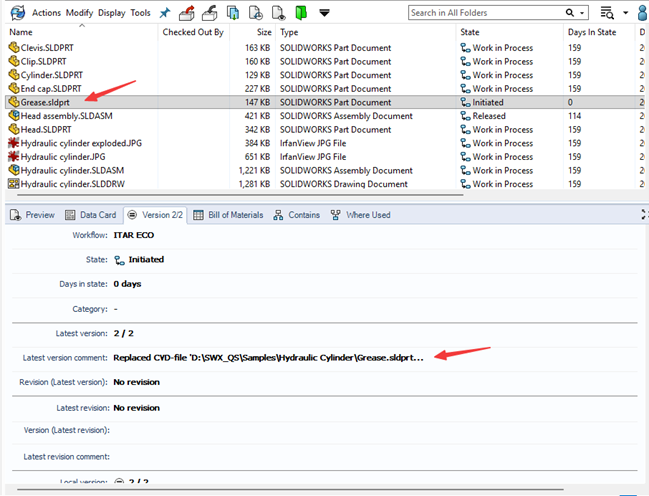Sort by the State column header
Image resolution: width=649 pixels, height=496 pixels.
(470, 32)
